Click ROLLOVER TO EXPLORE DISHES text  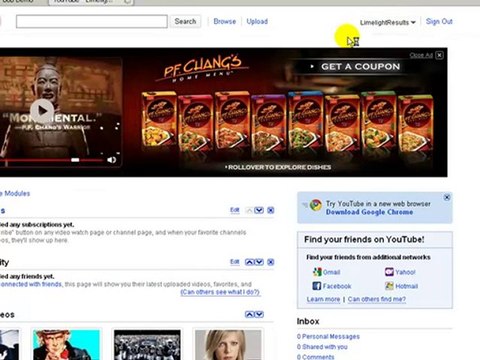278,167
